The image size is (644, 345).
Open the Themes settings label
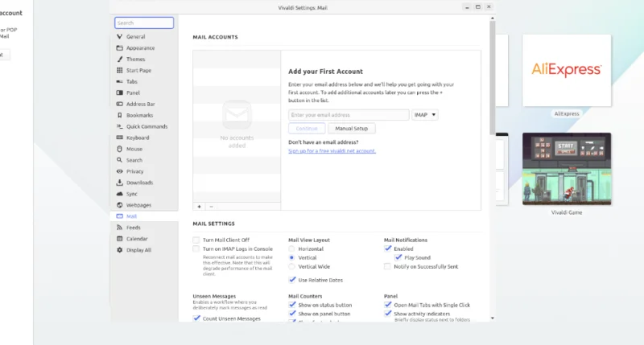coord(135,59)
